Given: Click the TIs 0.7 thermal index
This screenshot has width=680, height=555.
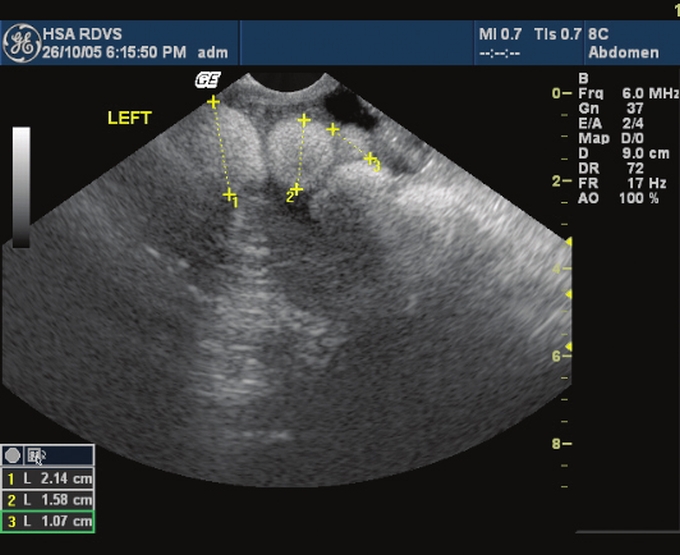Looking at the screenshot, I should (557, 34).
